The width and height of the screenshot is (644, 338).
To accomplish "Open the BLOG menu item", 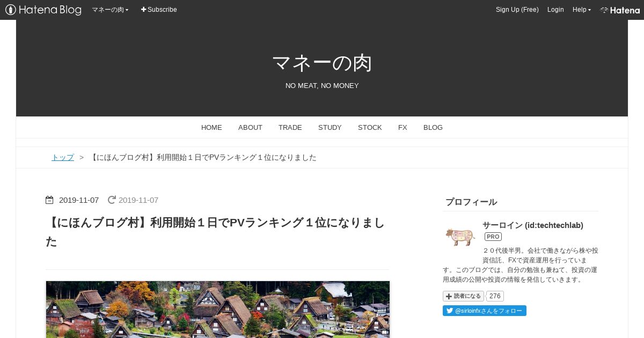I will click(433, 127).
